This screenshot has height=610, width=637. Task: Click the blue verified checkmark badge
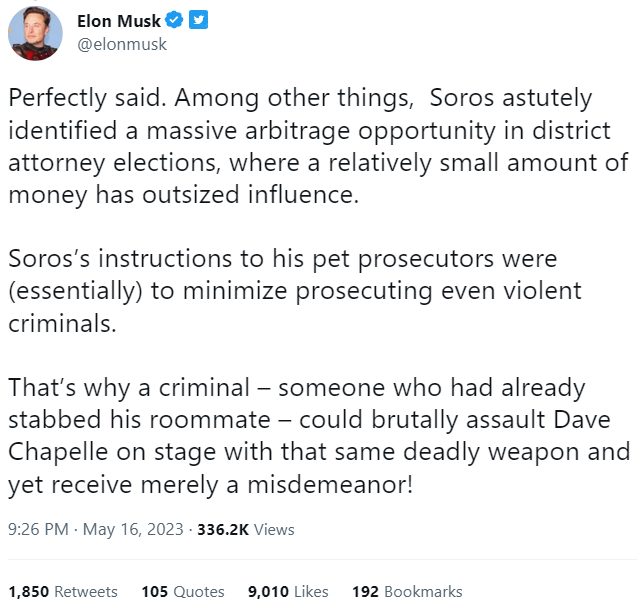coord(176,21)
